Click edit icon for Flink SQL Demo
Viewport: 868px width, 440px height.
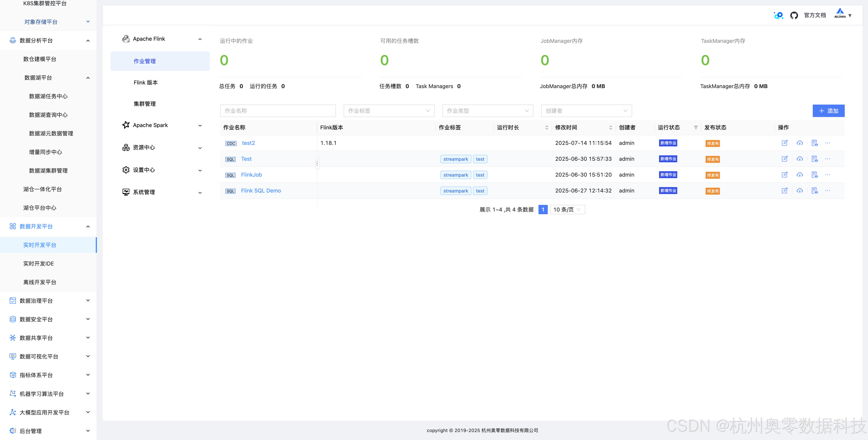tap(784, 191)
